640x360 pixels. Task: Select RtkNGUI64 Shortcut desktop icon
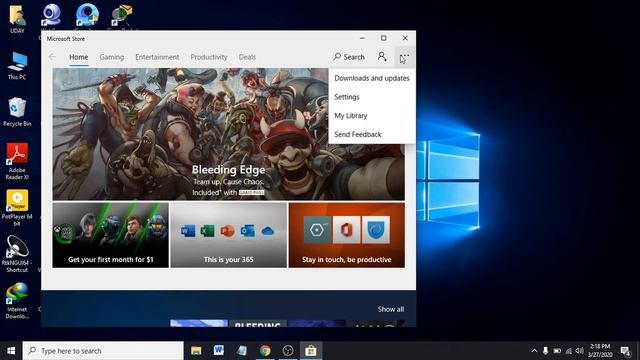17,254
